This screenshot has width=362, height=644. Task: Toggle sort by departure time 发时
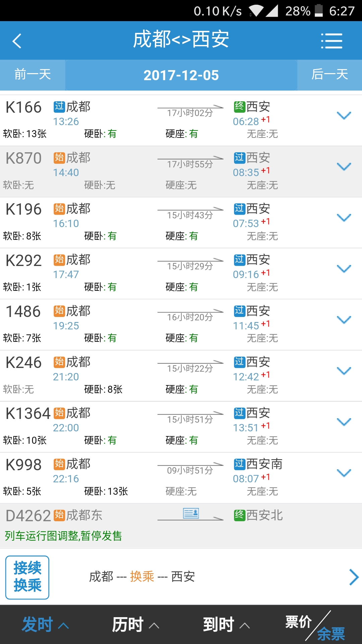(45, 625)
